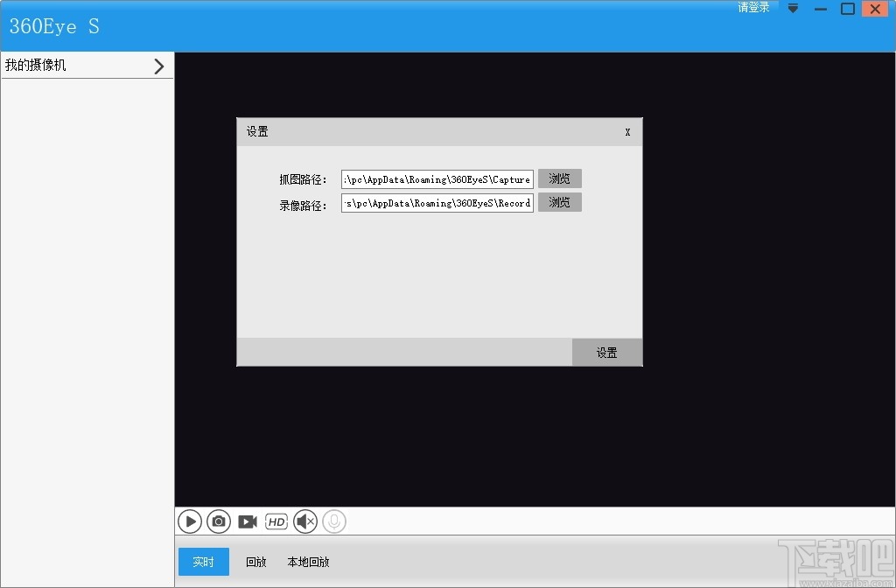Viewport: 896px width, 588px height.
Task: Close the 设置 dialog with the X
Action: (627, 132)
